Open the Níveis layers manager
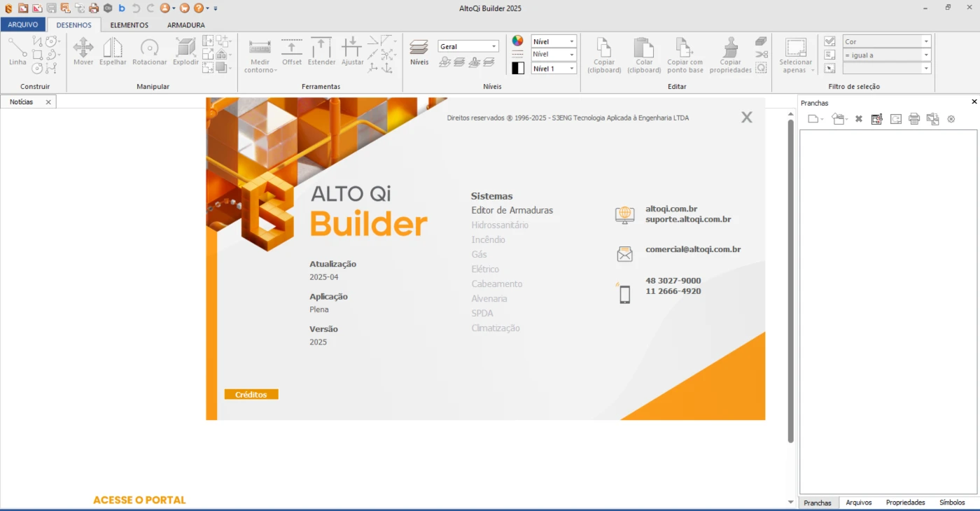 [x=419, y=52]
